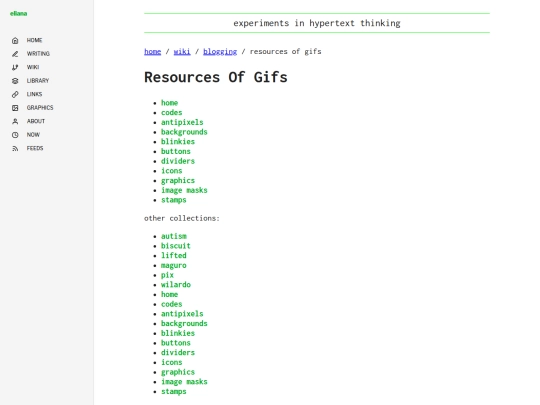
Task: Open image masks link above other collections
Action: point(184,190)
